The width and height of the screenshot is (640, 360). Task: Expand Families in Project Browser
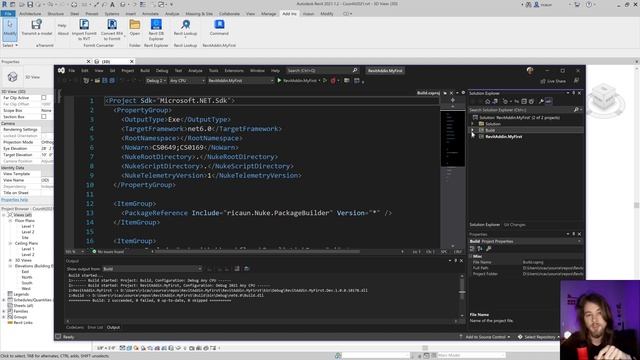click(x=4, y=311)
